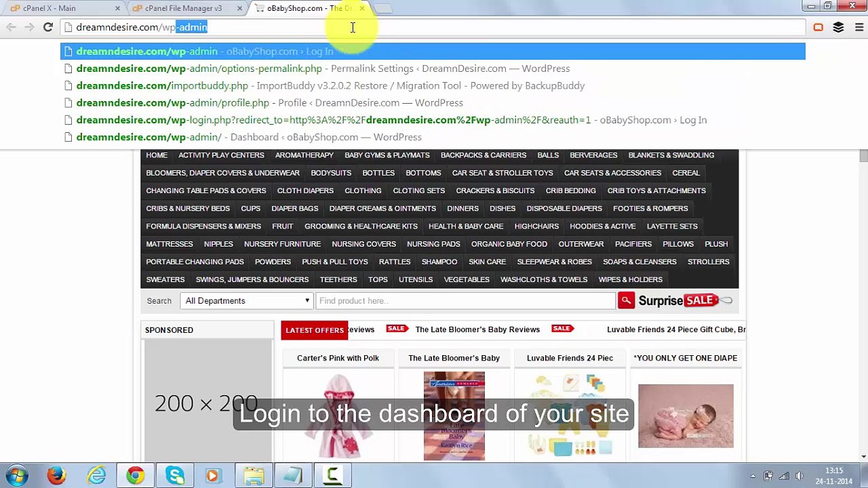Click the Find product here search field
This screenshot has height=488, width=868.
pos(465,300)
